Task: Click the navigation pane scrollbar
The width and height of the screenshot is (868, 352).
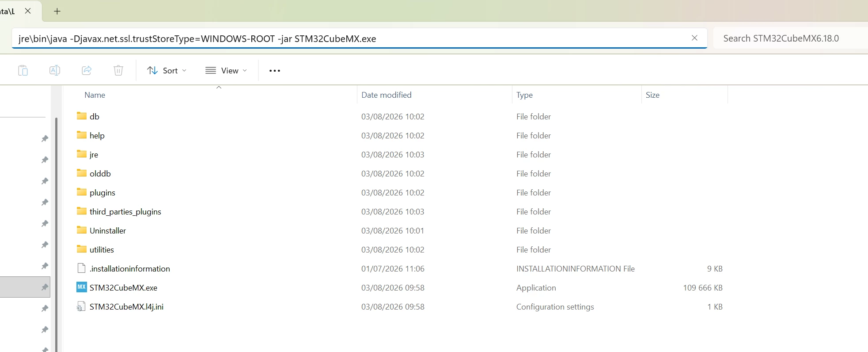Action: tap(56, 234)
